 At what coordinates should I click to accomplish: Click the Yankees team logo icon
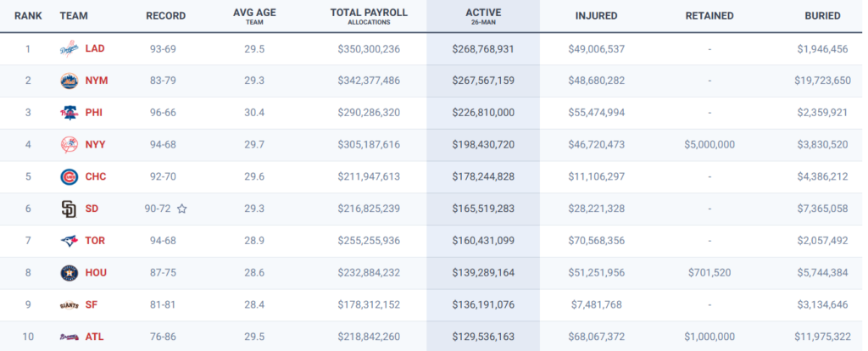click(x=69, y=145)
